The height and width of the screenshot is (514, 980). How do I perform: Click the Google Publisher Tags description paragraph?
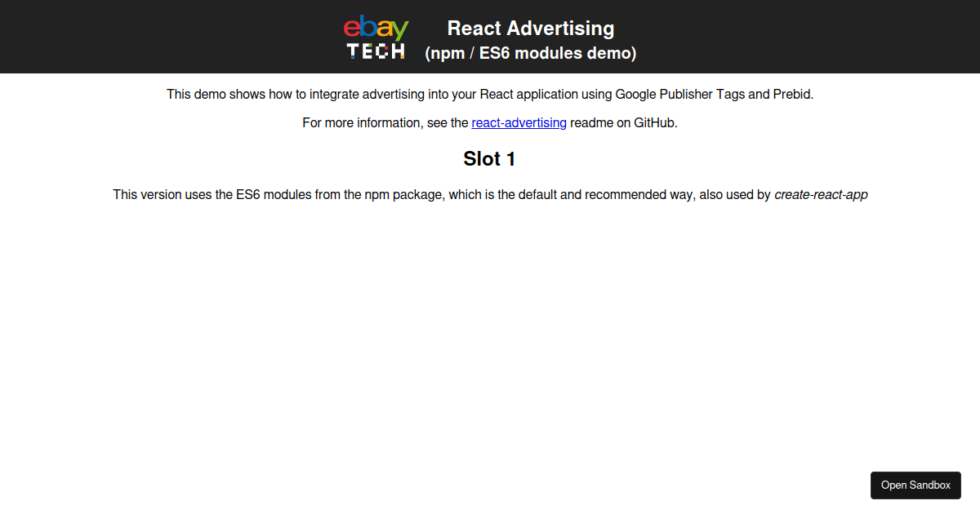(x=489, y=94)
